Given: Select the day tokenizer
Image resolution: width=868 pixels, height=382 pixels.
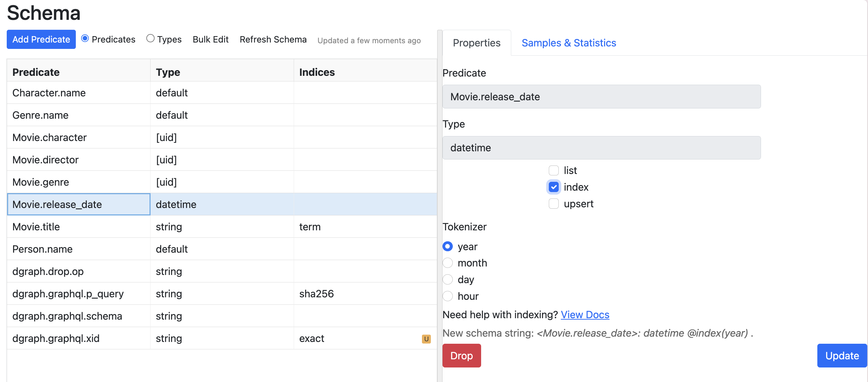Looking at the screenshot, I should tap(447, 279).
